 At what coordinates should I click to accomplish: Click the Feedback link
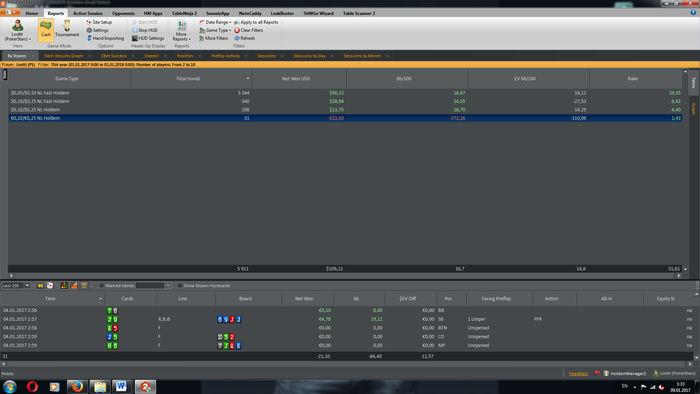click(578, 373)
